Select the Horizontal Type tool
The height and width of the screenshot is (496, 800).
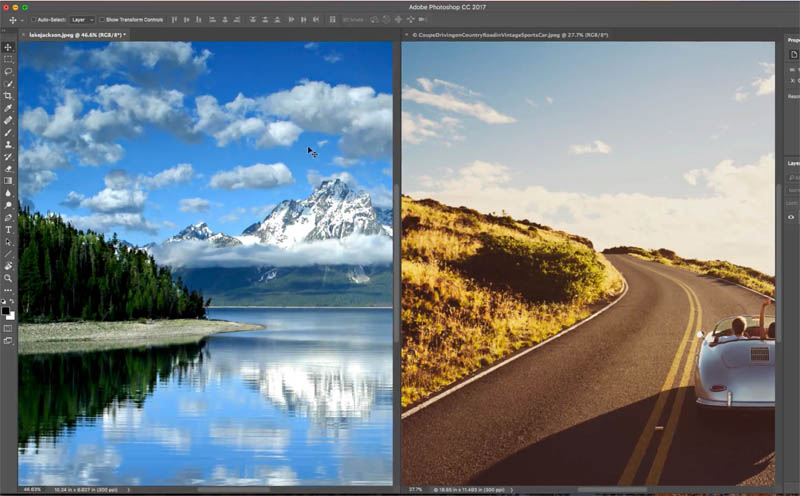click(x=8, y=230)
